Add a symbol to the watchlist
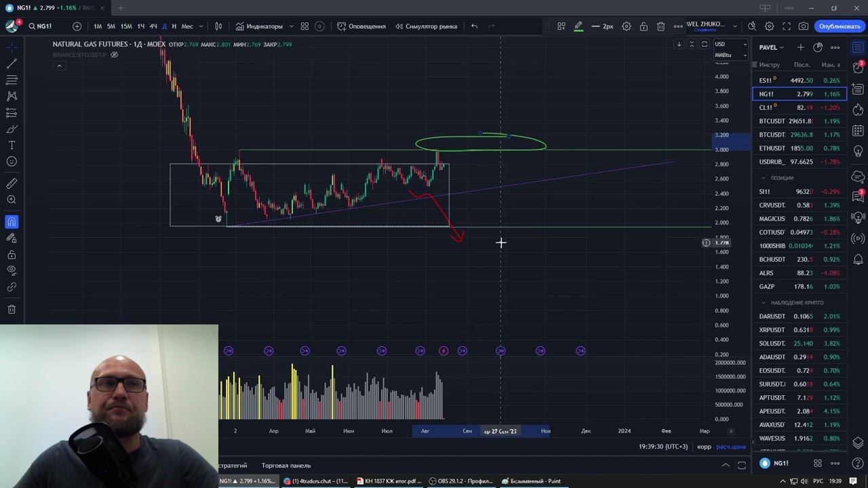This screenshot has height=488, width=868. 800,47
